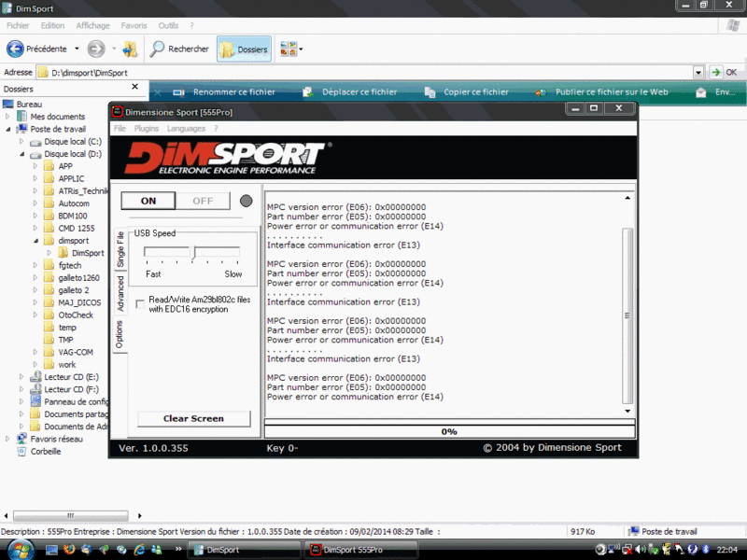The image size is (747, 560).
Task: Select the fgtech folder icon
Action: [x=49, y=265]
